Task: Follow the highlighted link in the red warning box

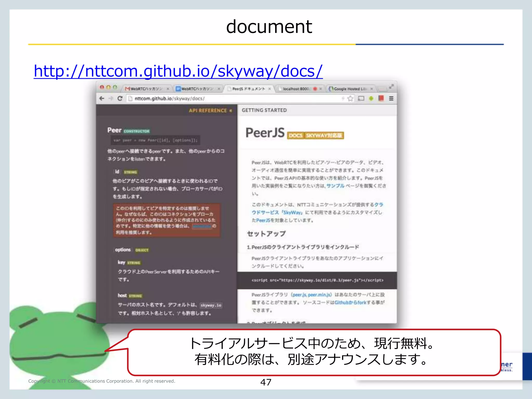Action: (x=202, y=226)
